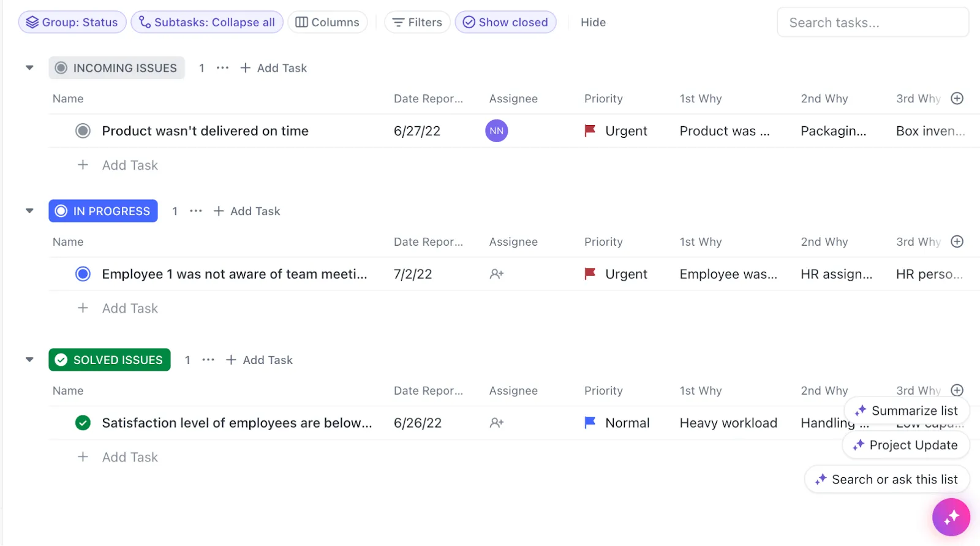Viewport: 980px width, 546px height.
Task: Click Add Task beside Solved Issues header
Action: click(x=260, y=360)
